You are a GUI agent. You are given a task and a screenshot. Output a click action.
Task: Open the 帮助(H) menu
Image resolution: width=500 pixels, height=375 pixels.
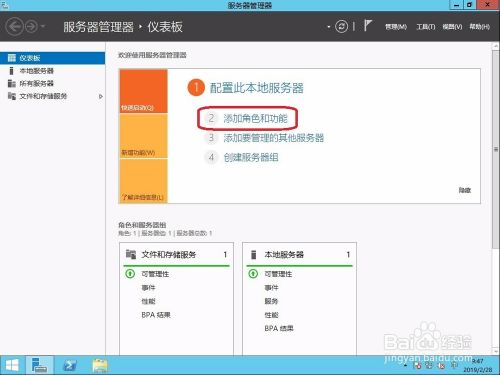[480, 27]
